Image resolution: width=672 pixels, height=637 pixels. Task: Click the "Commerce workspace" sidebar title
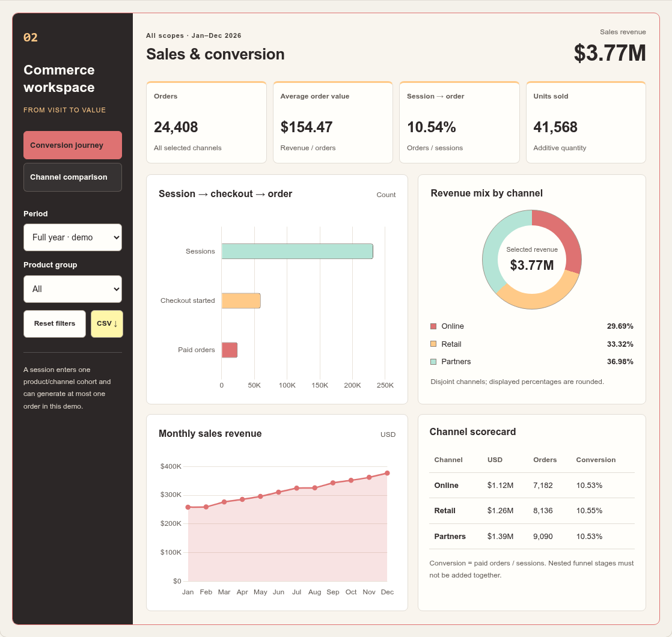(59, 78)
